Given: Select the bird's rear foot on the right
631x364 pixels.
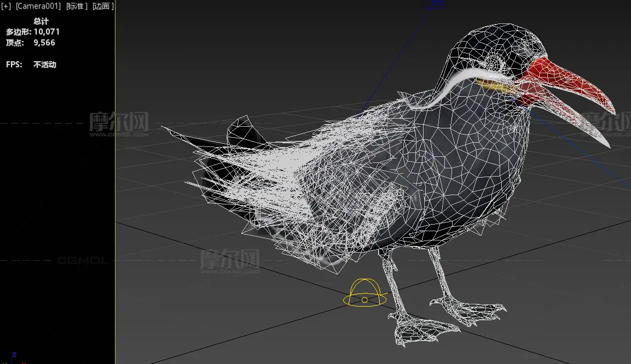Looking at the screenshot, I should [x=471, y=309].
